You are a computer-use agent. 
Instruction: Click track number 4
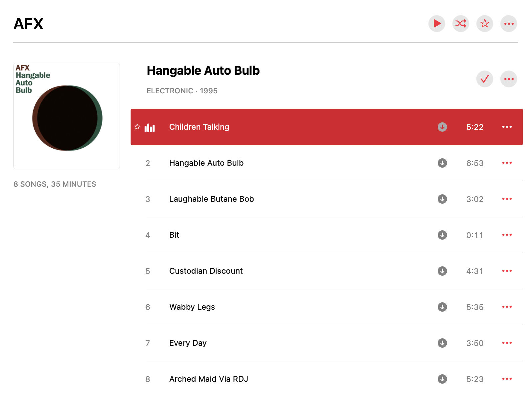148,235
